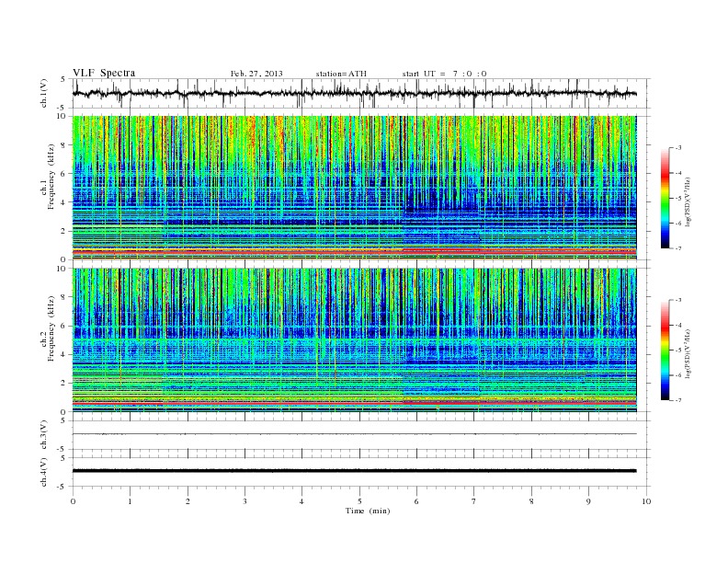Click the "VLF Spectra" title text
This screenshot has width=728, height=563.
(x=104, y=73)
